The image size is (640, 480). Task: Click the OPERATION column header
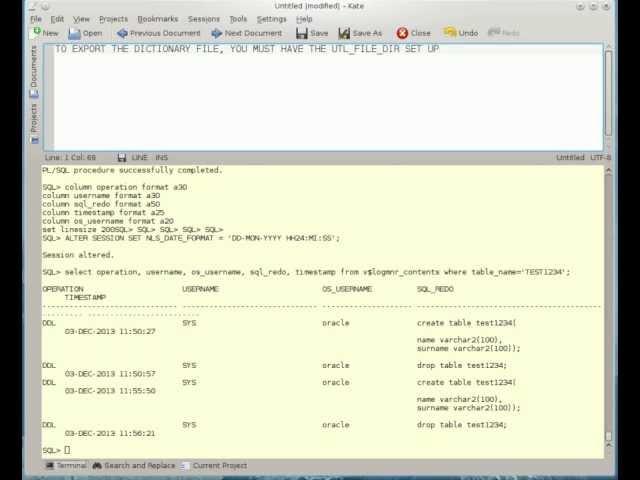[x=63, y=289]
